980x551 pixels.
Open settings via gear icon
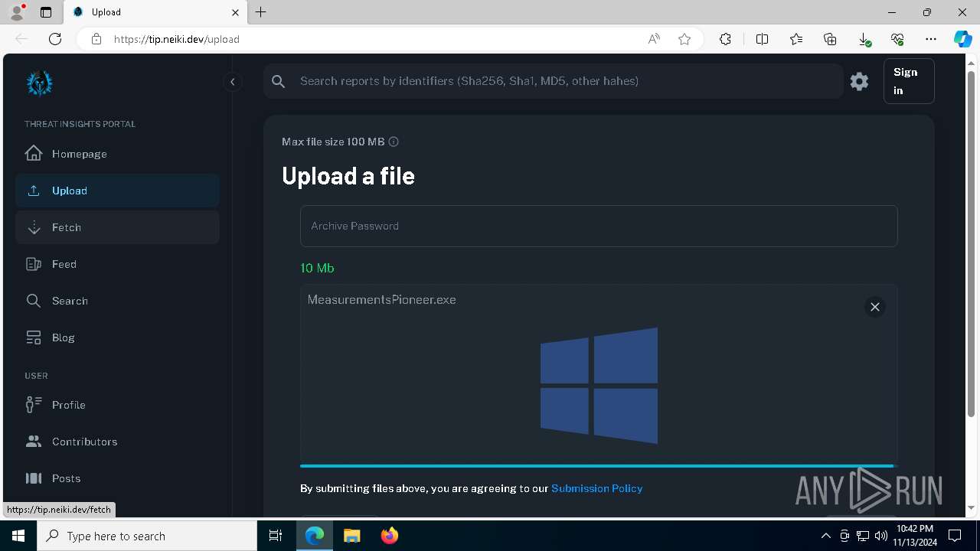tap(859, 81)
